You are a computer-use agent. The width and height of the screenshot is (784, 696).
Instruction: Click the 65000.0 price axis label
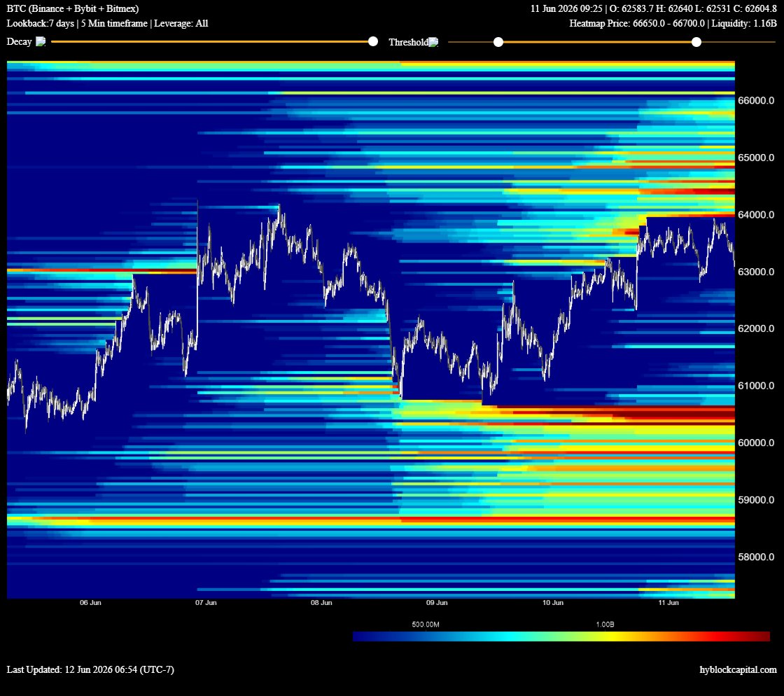pos(756,158)
